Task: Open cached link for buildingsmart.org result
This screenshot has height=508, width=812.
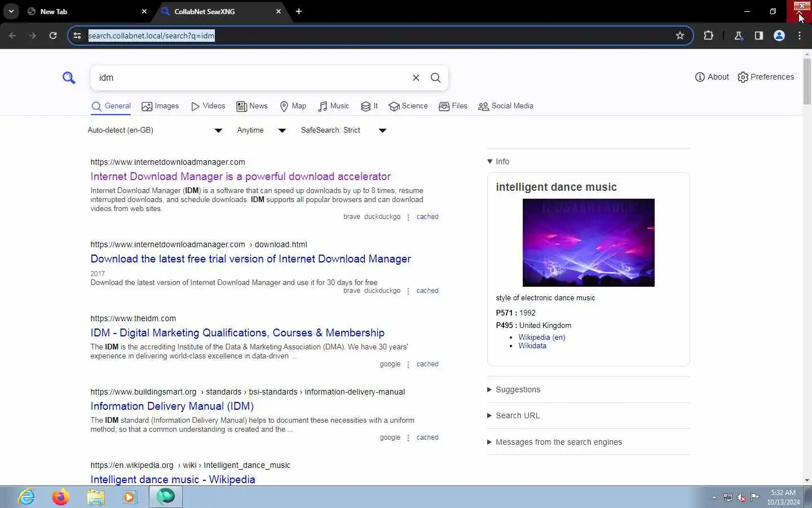Action: point(427,437)
